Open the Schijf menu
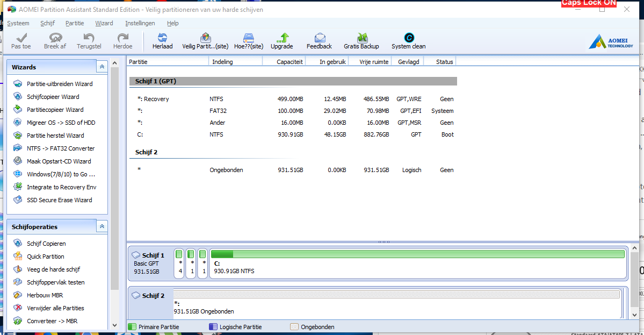 tap(48, 23)
